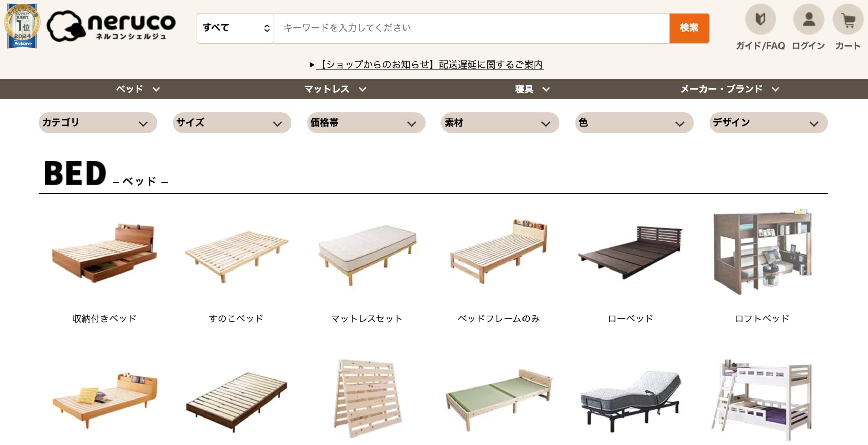Click the orange 検索 search button

[x=689, y=28]
